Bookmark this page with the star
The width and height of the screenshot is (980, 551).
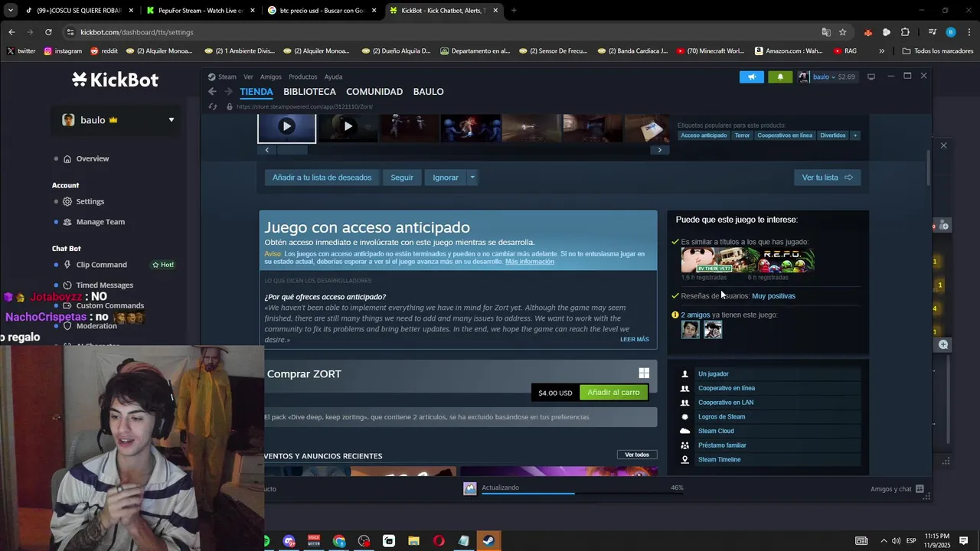click(843, 32)
